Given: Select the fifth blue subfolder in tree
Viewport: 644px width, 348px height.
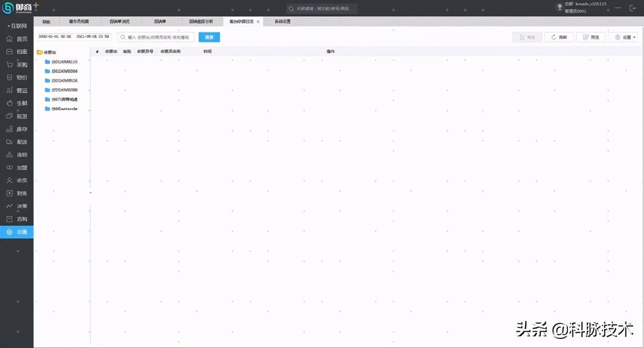Looking at the screenshot, I should tap(61, 99).
